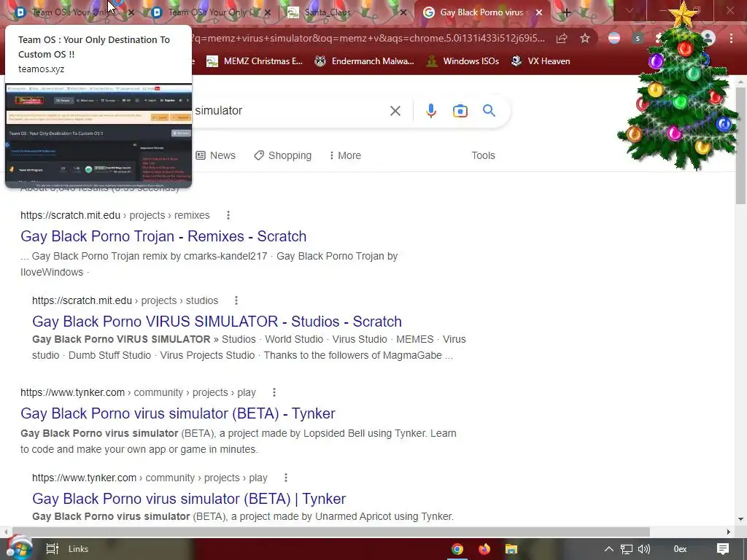The height and width of the screenshot is (560, 747).
Task: Open virus simulator (BETA) - Tynker link
Action: coord(178,413)
